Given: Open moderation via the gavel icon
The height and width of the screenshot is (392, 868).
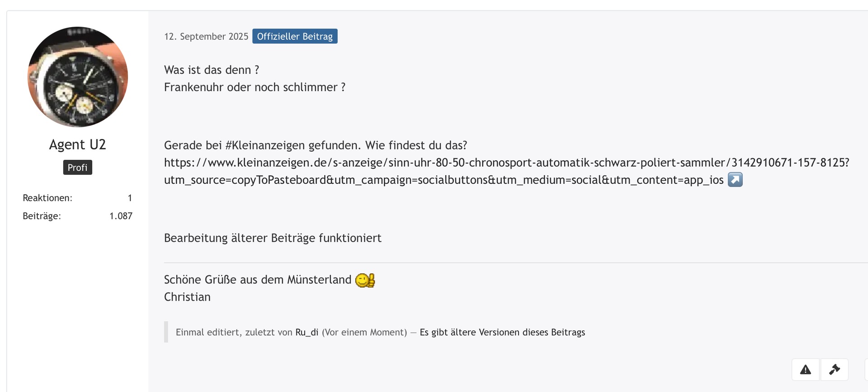Looking at the screenshot, I should coord(835,370).
